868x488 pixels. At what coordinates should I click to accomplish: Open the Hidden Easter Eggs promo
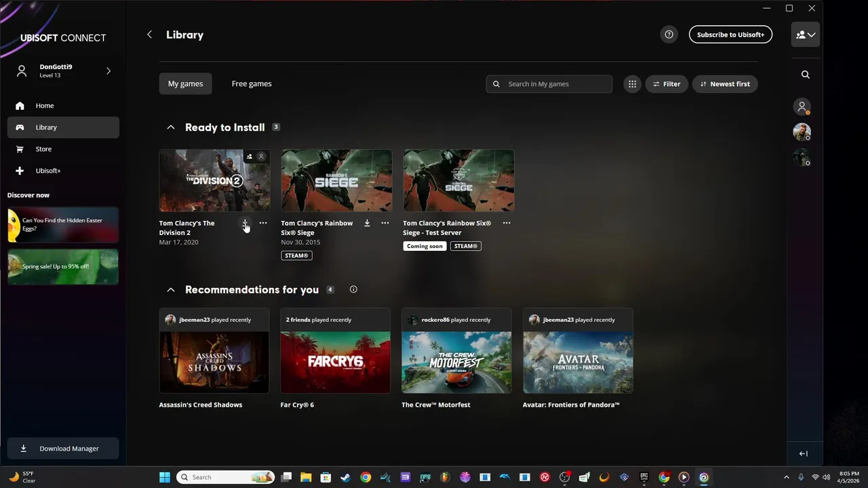click(x=63, y=225)
